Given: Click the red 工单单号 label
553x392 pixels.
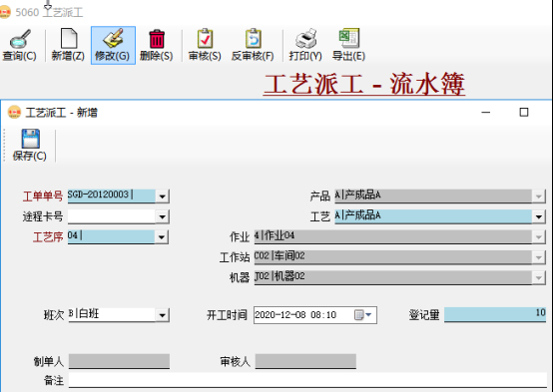Looking at the screenshot, I should tap(43, 196).
